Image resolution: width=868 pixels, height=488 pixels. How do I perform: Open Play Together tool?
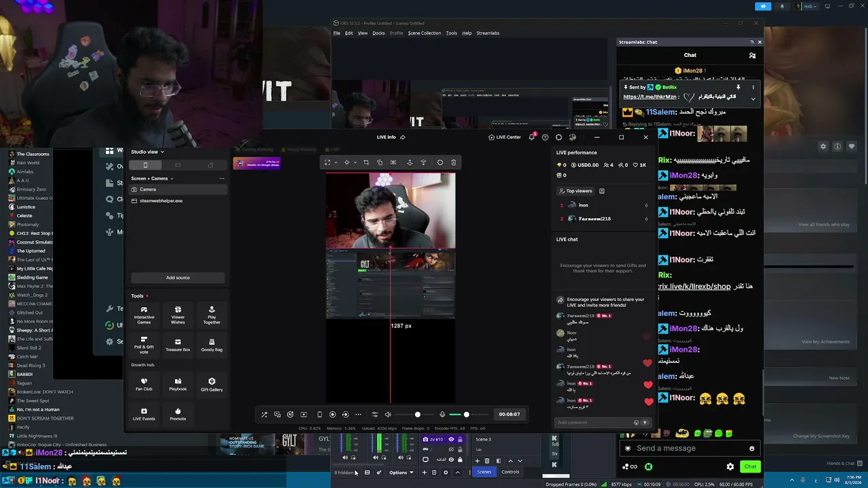pos(212,316)
